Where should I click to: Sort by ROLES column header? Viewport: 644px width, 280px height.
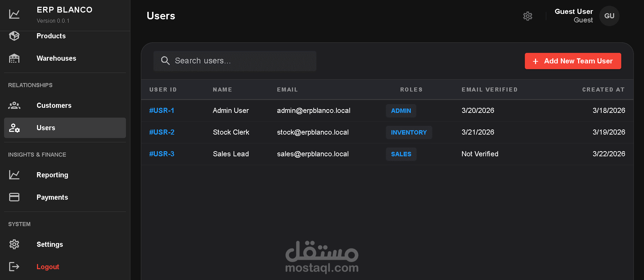(x=411, y=89)
